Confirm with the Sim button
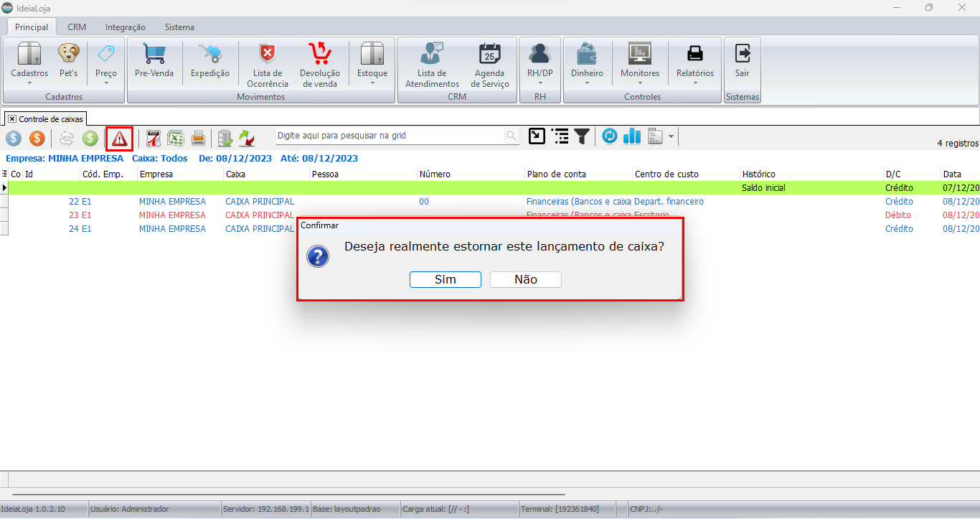The height and width of the screenshot is (519, 980). point(446,279)
